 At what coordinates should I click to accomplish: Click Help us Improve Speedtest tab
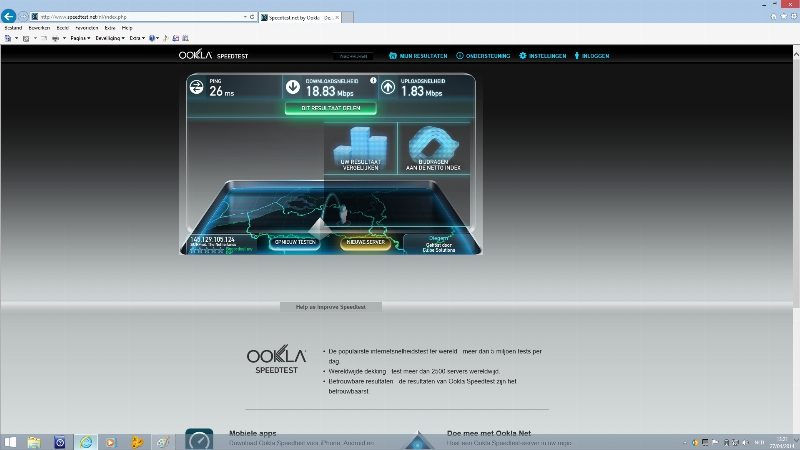coord(331,307)
